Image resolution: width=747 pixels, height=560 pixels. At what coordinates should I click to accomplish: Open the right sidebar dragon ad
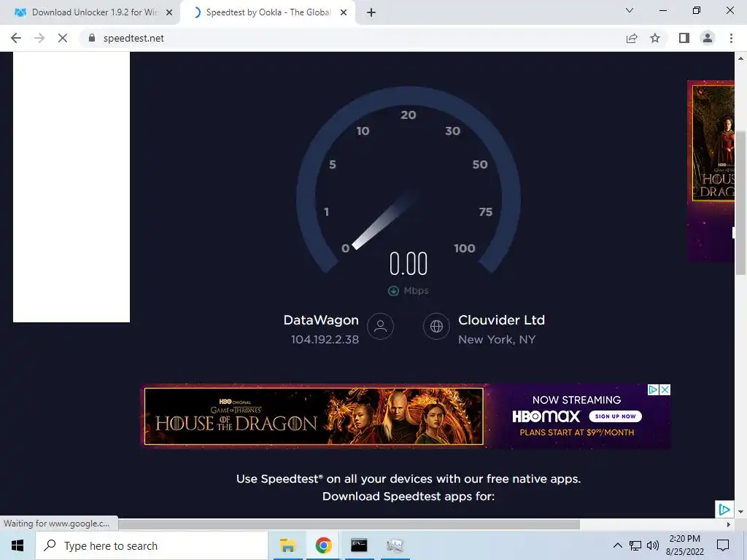coord(711,171)
